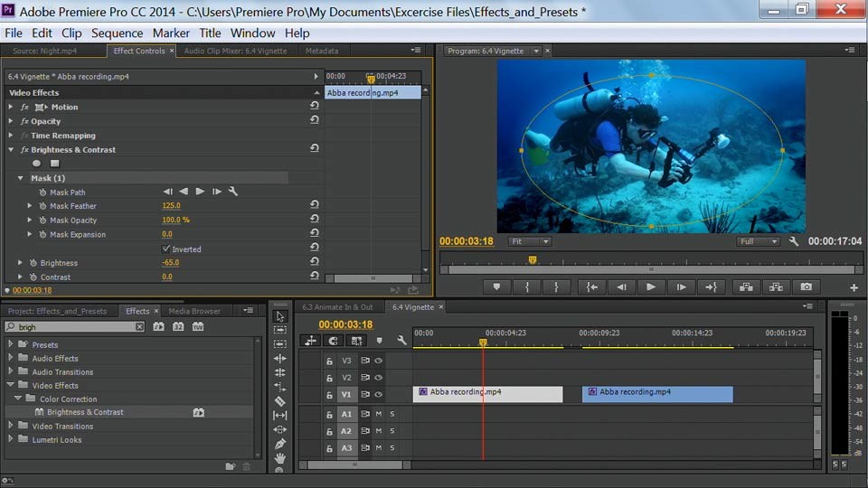
Task: Reset the Brightness parameter
Action: (315, 261)
